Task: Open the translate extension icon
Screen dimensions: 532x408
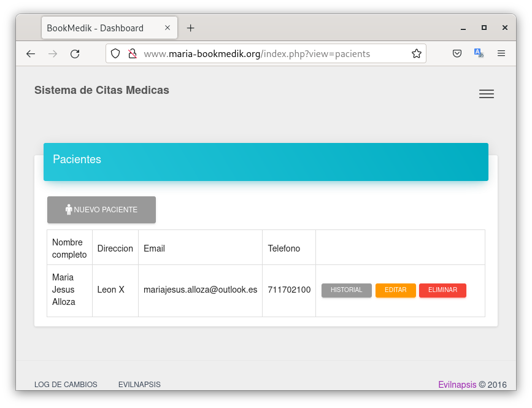Action: click(479, 54)
